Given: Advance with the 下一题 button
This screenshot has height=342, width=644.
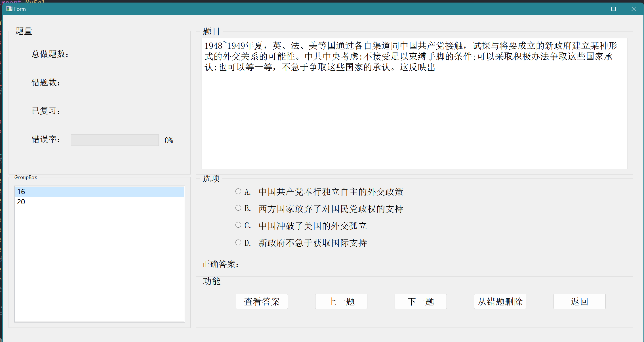Looking at the screenshot, I should click(x=420, y=301).
